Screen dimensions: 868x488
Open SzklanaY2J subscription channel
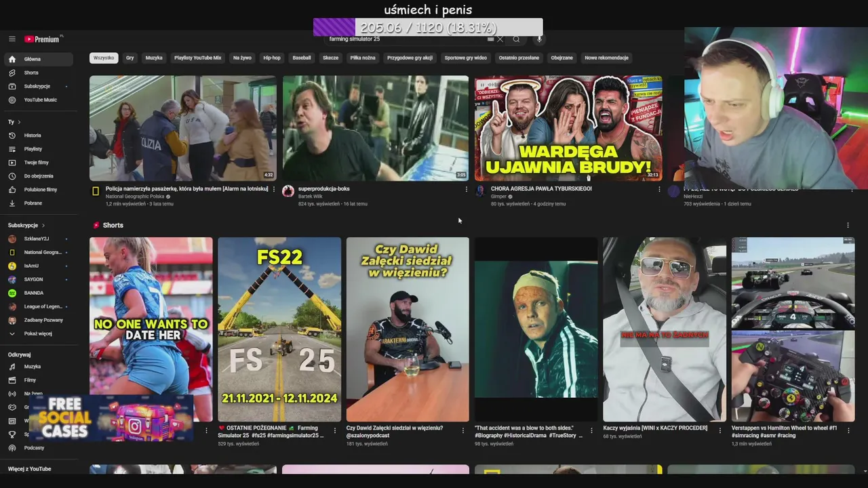click(38, 239)
